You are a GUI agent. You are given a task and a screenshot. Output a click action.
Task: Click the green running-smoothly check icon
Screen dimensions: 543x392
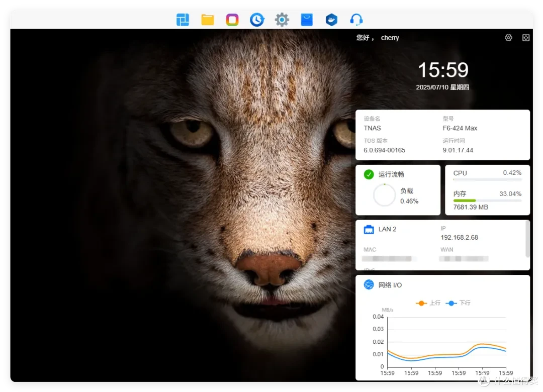369,174
